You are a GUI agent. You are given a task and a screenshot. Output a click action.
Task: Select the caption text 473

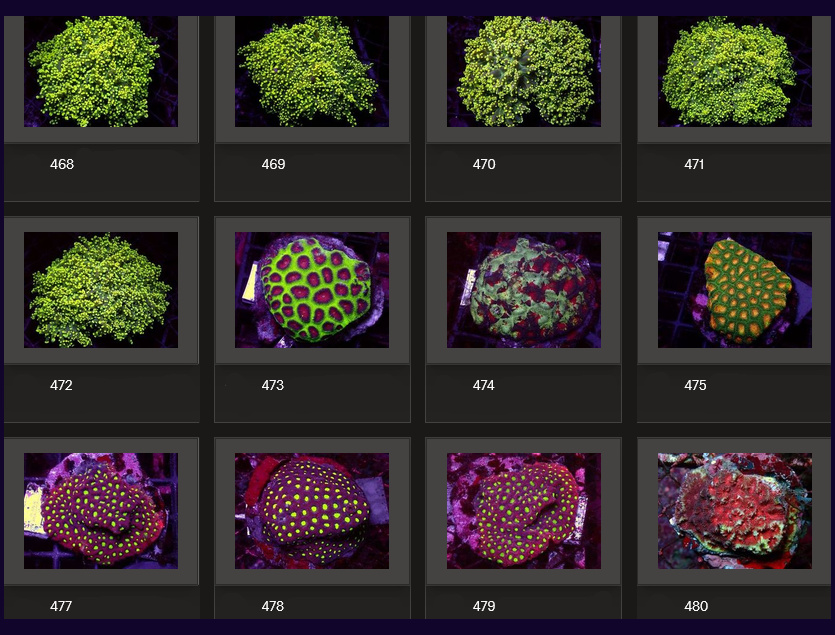point(273,385)
